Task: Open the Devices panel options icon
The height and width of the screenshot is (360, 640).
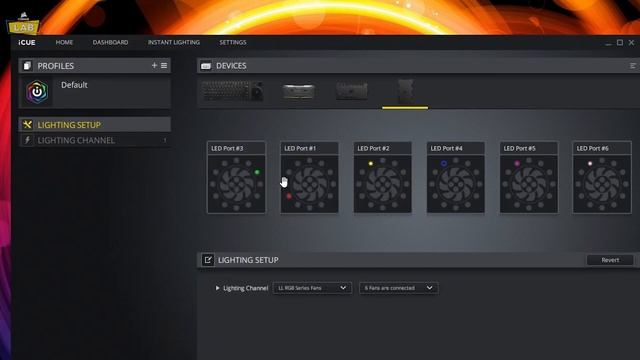Action: point(633,66)
